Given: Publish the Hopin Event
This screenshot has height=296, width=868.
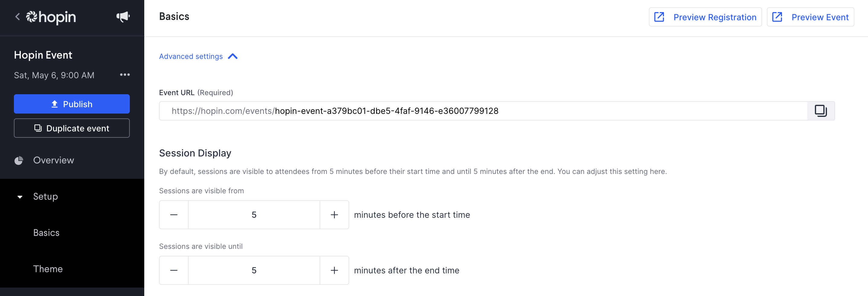Looking at the screenshot, I should pyautogui.click(x=72, y=104).
